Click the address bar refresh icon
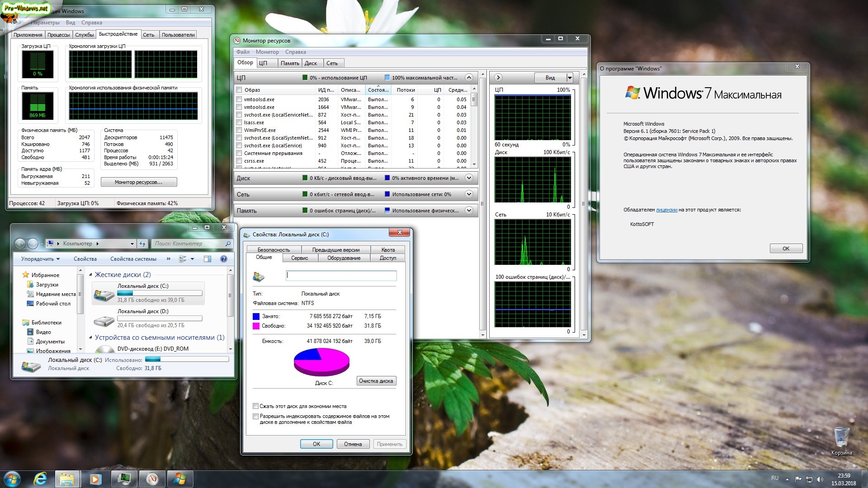Screen dimensions: 868x488 (x=142, y=244)
